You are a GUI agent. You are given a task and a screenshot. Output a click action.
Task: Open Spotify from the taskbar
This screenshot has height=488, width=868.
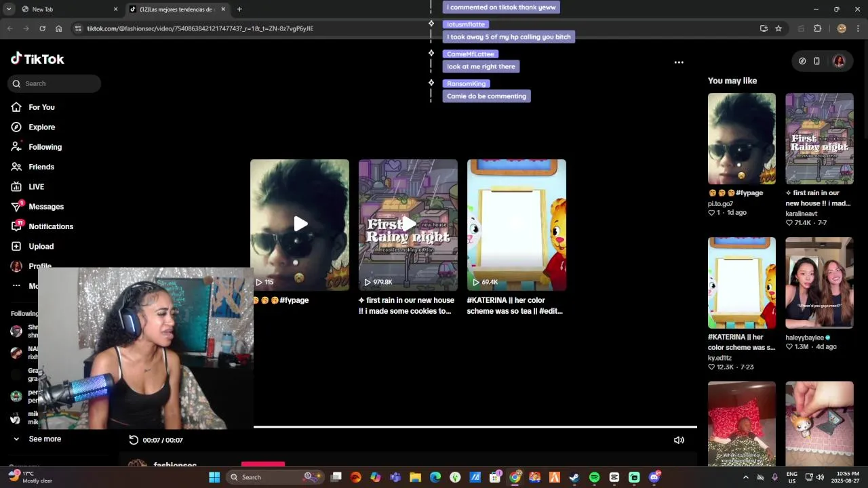594,477
